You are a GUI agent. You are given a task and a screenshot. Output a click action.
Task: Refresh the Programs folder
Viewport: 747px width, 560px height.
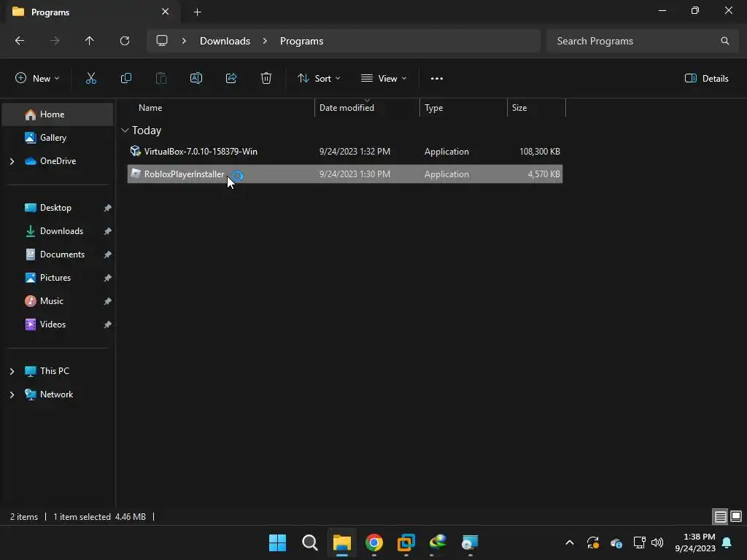[125, 41]
